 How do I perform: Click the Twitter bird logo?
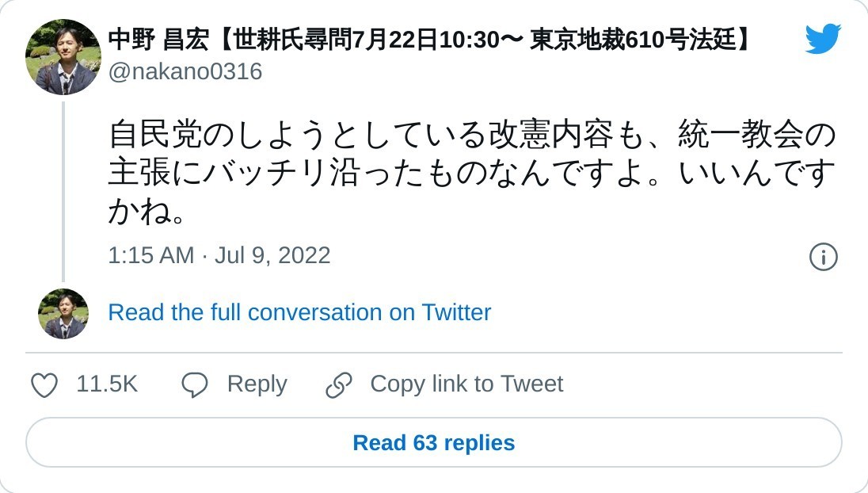[x=823, y=39]
